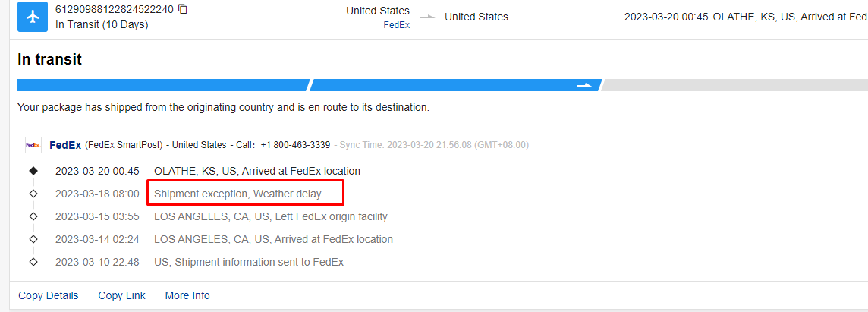Click the blue airplane transit icon
The image size is (868, 312).
tap(33, 17)
